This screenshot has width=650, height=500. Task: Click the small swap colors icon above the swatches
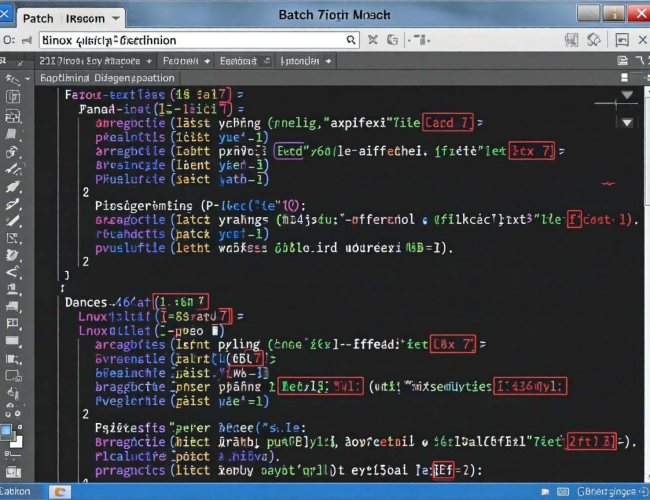pyautogui.click(x=20, y=427)
